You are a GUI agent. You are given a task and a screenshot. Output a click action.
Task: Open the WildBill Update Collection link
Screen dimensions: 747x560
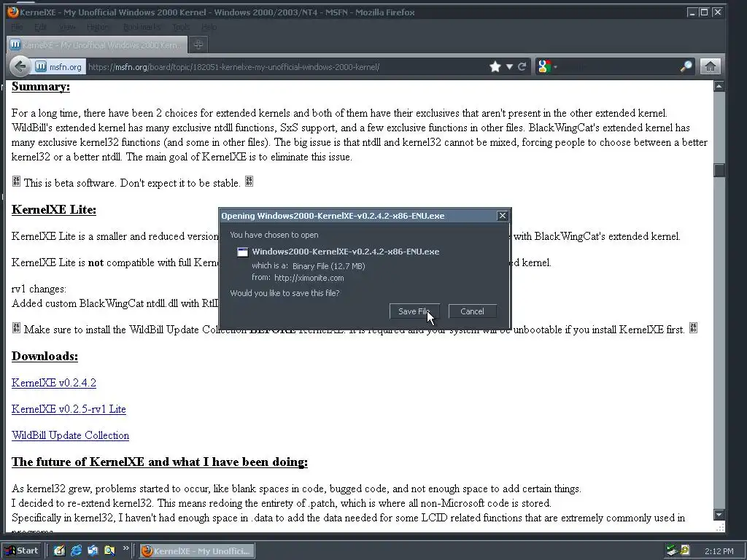(x=70, y=435)
